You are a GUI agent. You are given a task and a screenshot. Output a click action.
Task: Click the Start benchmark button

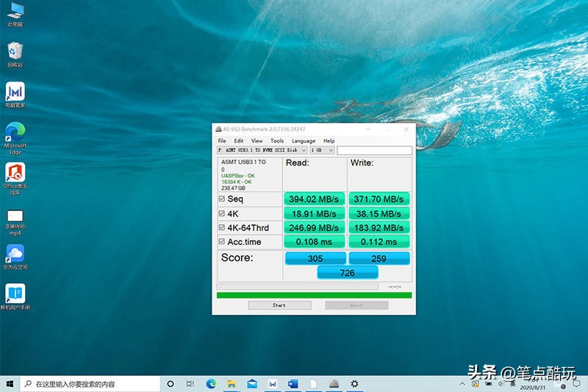click(279, 305)
